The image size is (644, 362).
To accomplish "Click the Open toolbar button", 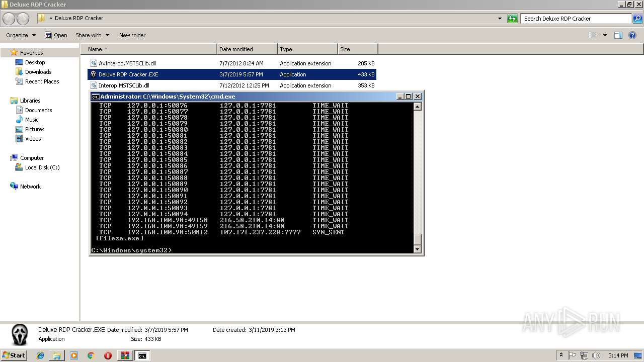I will (x=56, y=35).
